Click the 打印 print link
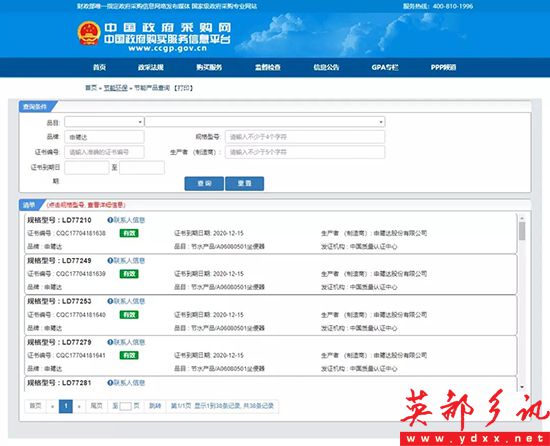 click(183, 88)
